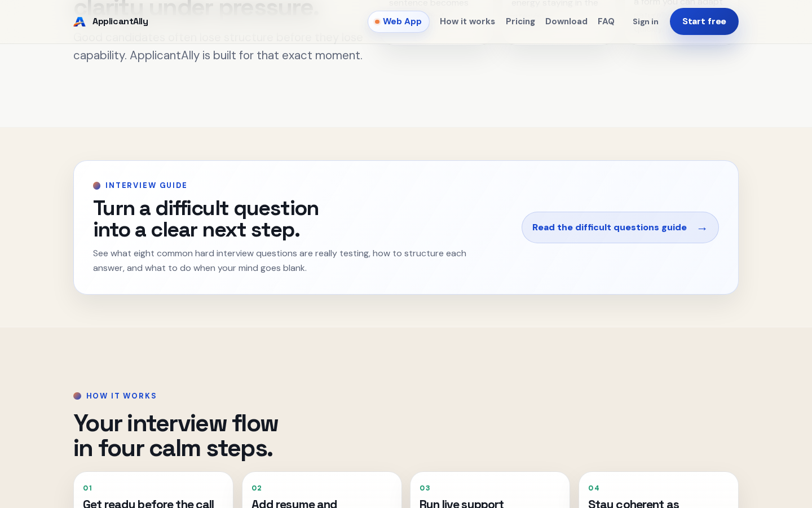812x508 pixels.
Task: Click the orange dot in Web App pill
Action: pos(377,21)
